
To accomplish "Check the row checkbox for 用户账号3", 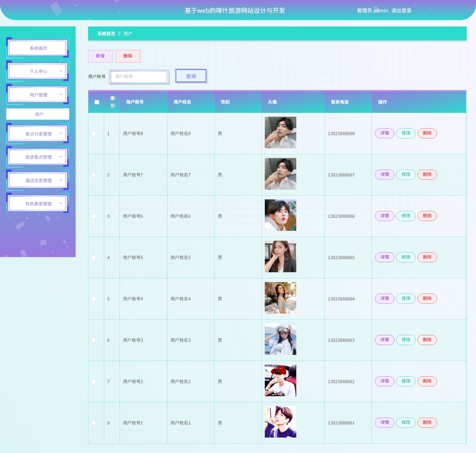I will 94,340.
